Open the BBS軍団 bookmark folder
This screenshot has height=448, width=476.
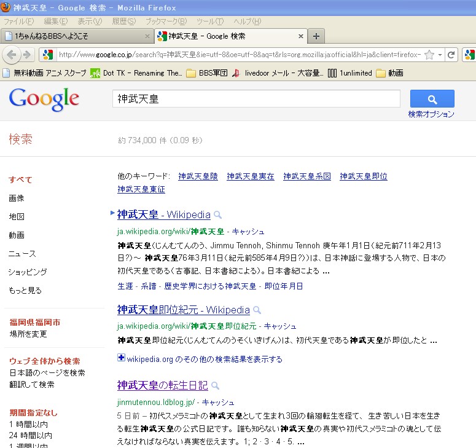pos(207,73)
